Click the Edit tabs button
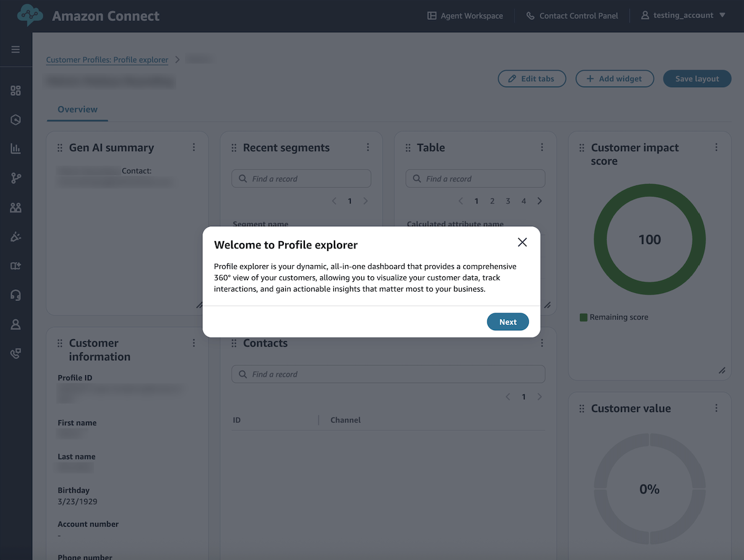This screenshot has height=560, width=744. (x=531, y=78)
